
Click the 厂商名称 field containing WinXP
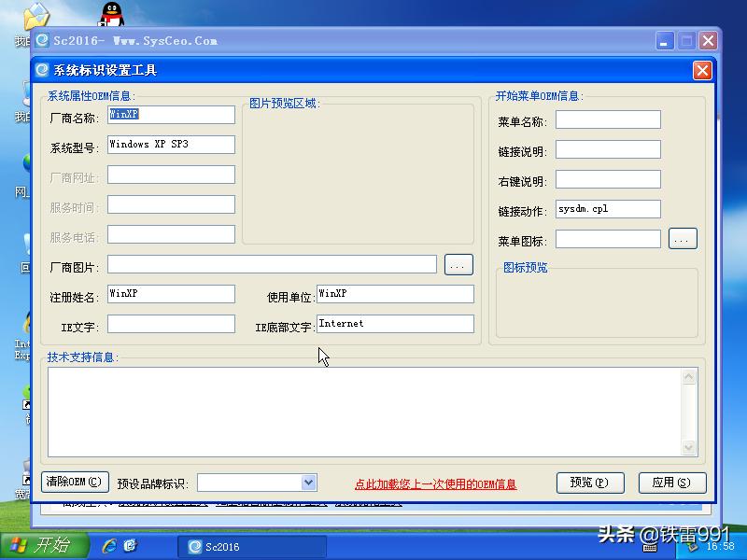(171, 114)
